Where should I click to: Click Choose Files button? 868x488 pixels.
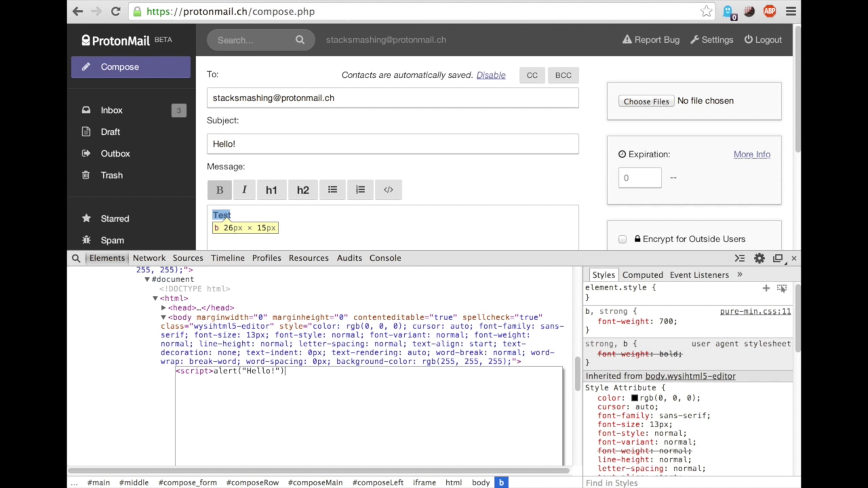646,101
